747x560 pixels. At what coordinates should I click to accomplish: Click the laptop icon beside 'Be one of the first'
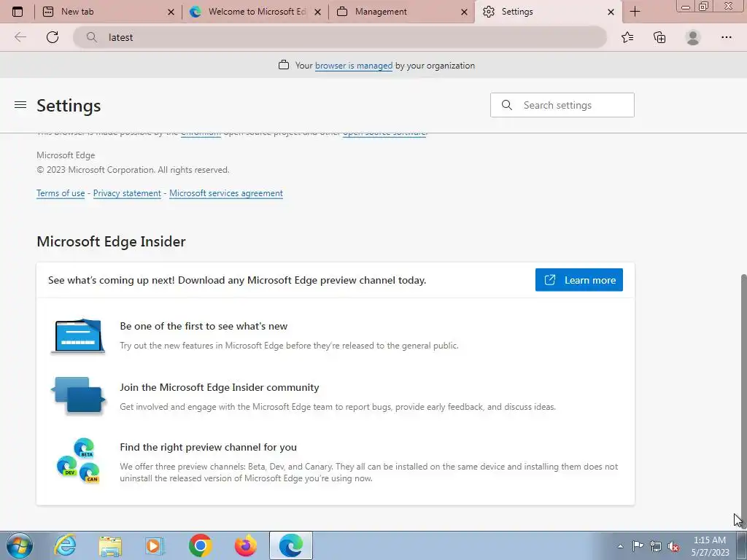point(78,335)
